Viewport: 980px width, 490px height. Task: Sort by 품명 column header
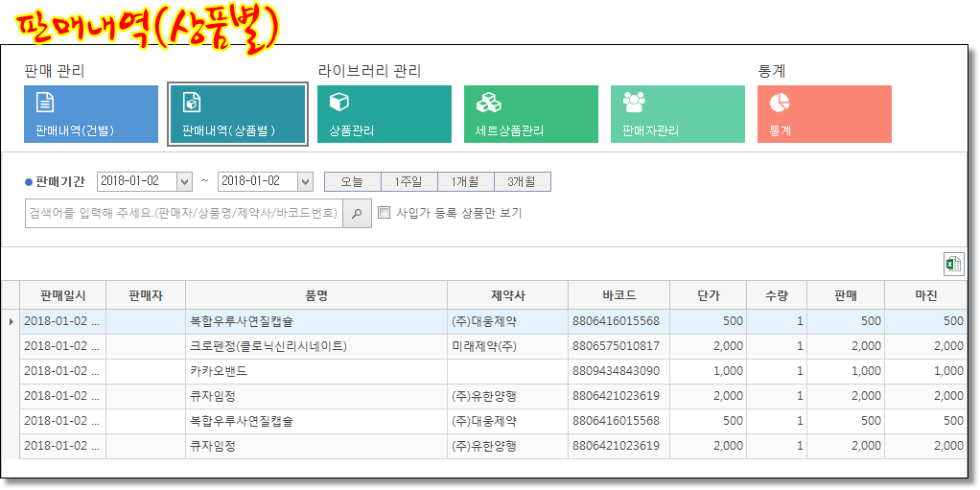pyautogui.click(x=316, y=295)
